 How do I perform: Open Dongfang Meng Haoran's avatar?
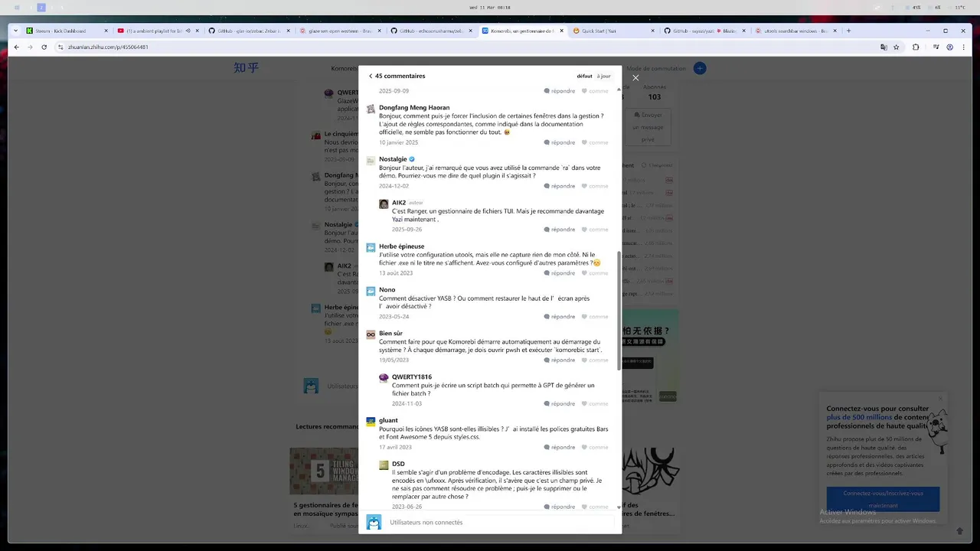(x=371, y=109)
